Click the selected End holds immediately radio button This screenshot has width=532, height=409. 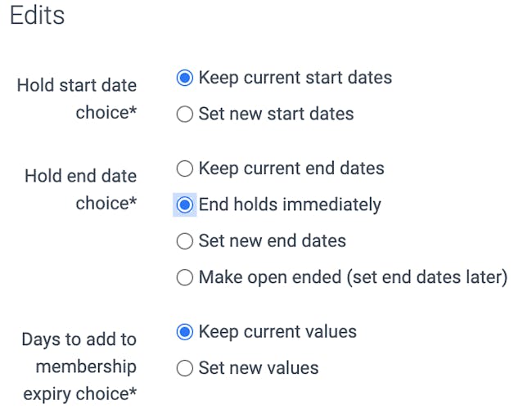click(x=185, y=204)
